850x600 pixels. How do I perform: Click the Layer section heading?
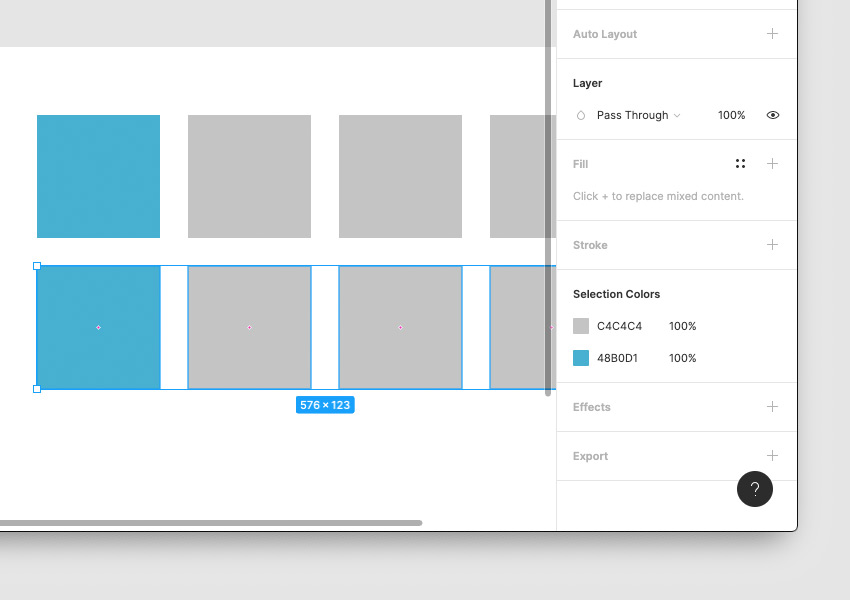click(x=587, y=83)
